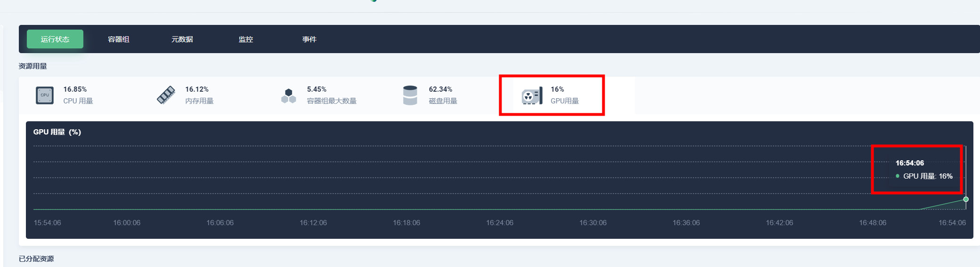
Task: Switch to the 运行状态 tab
Action: tap(55, 39)
